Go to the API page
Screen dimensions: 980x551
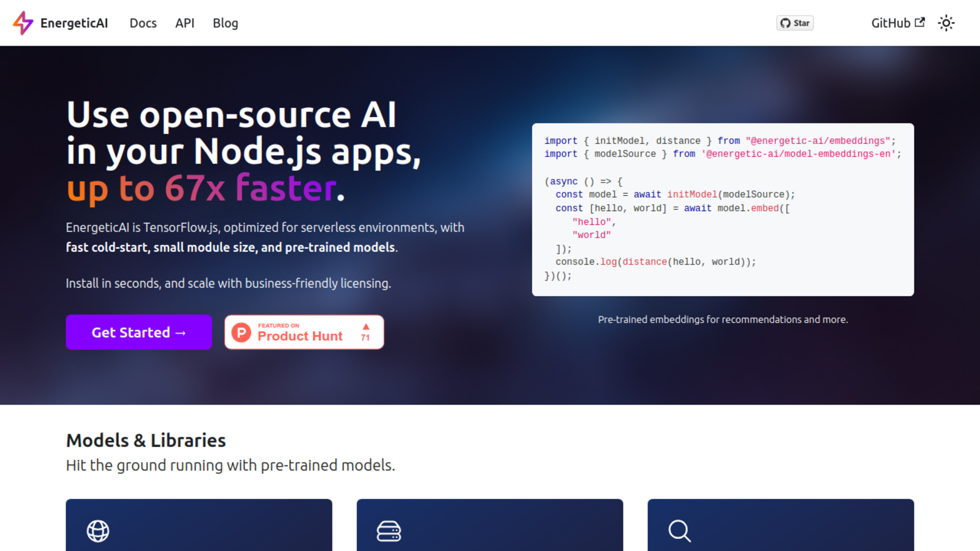click(185, 23)
